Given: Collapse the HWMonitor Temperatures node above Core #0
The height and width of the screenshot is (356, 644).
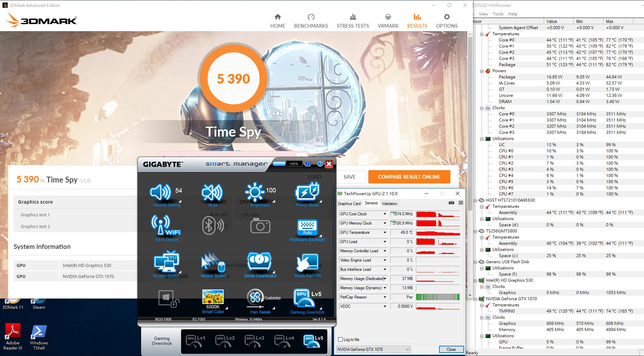Looking at the screenshot, I should coord(482,34).
